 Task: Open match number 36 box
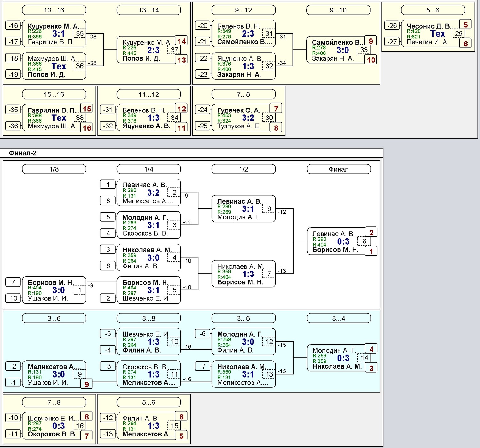tap(80, 66)
